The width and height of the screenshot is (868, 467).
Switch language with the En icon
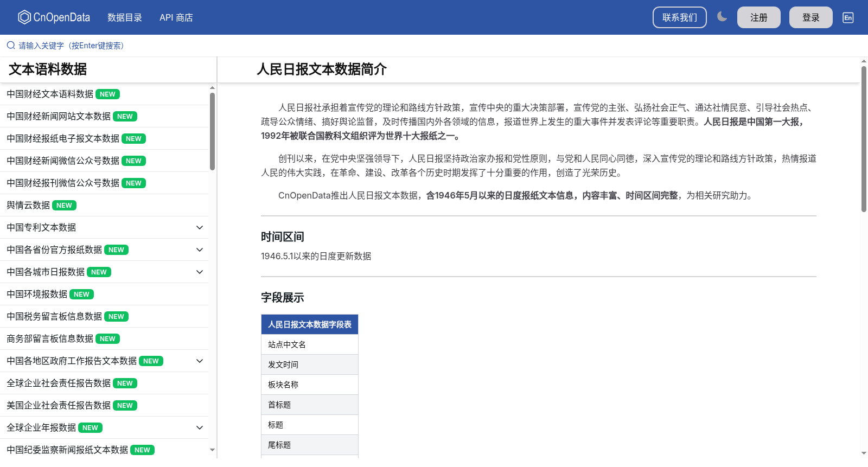tap(848, 17)
